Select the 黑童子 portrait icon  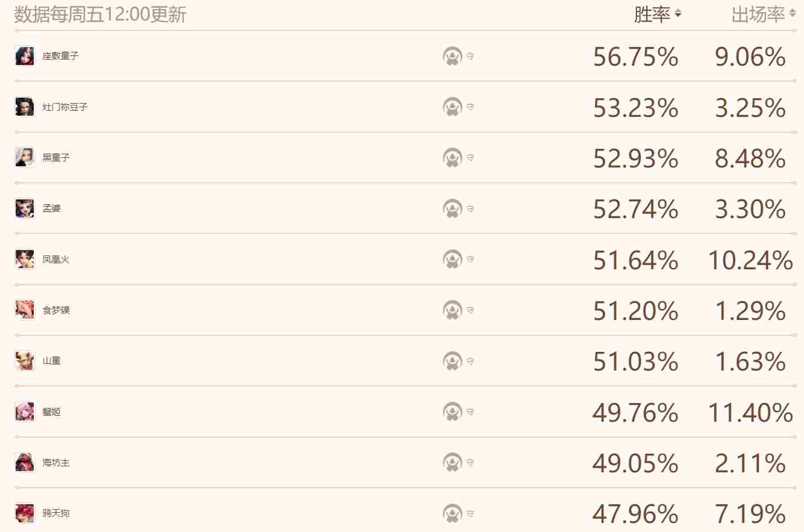click(25, 157)
